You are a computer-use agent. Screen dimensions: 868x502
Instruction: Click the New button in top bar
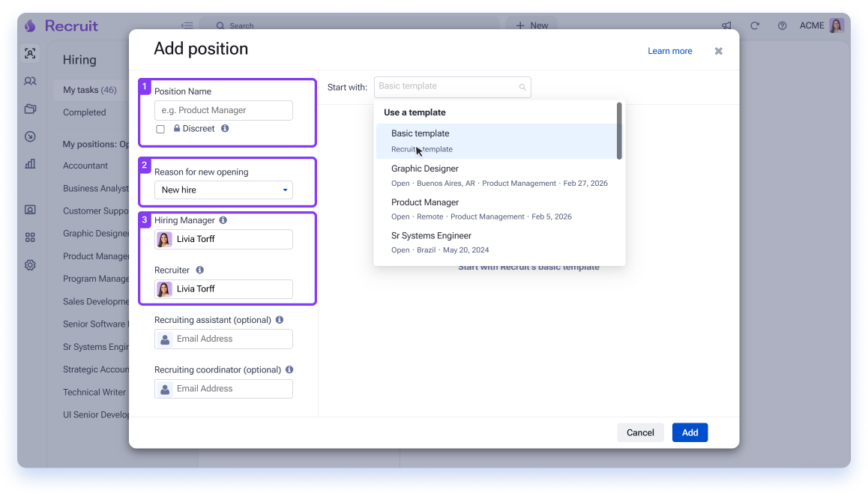532,25
